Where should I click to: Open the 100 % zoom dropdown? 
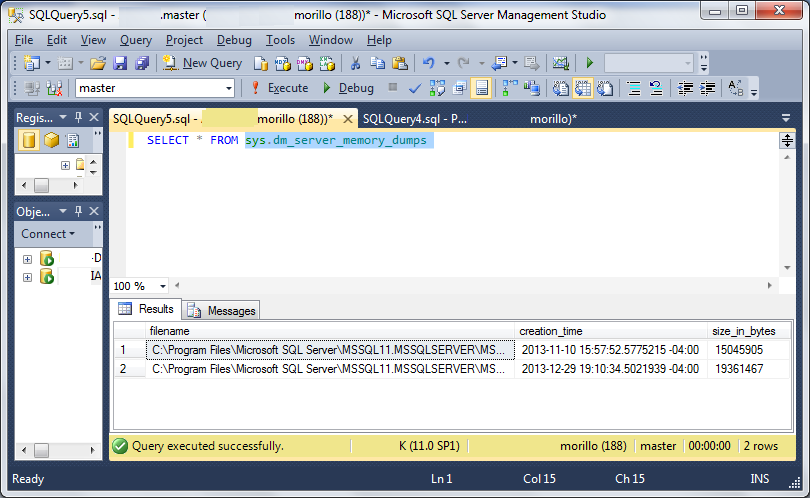163,286
